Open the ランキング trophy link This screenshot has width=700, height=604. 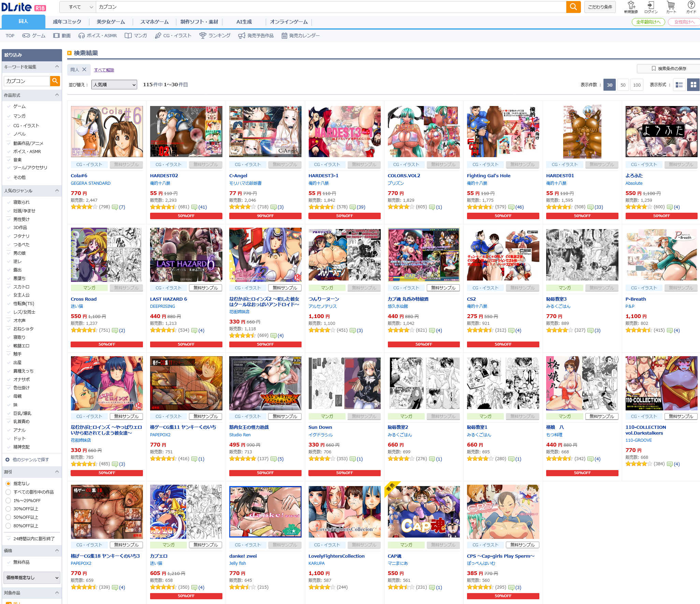[215, 35]
